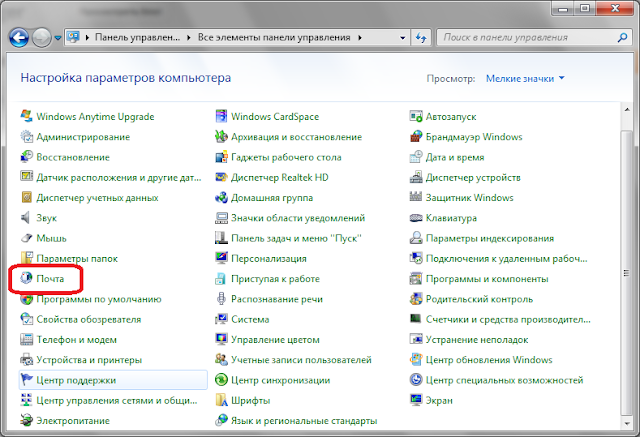Refresh the Control Panel view

pyautogui.click(x=421, y=38)
